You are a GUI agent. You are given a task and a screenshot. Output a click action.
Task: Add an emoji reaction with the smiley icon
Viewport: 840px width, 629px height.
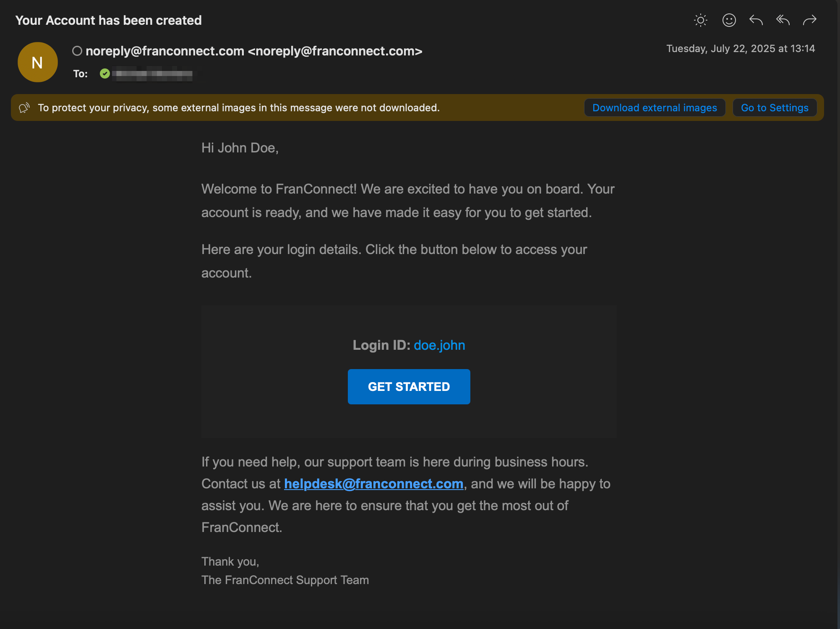[729, 20]
